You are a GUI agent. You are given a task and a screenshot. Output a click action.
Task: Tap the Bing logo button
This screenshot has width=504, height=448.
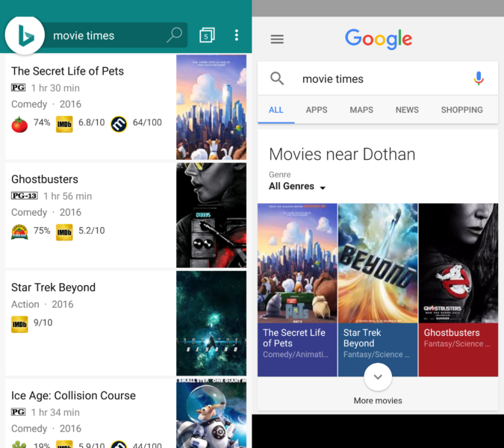point(25,35)
